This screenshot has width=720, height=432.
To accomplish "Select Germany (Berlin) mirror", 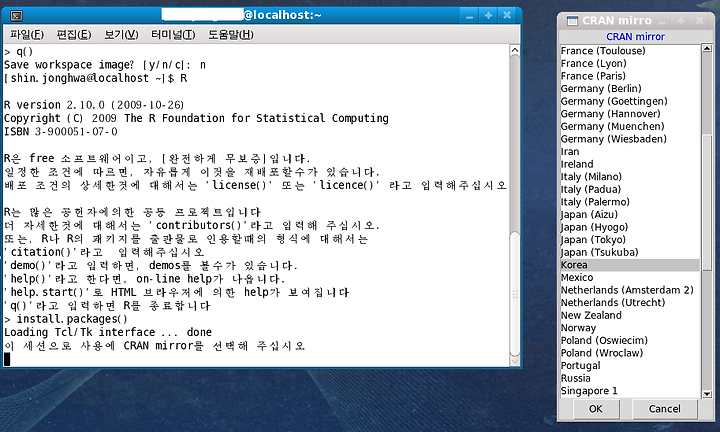I will point(630,89).
